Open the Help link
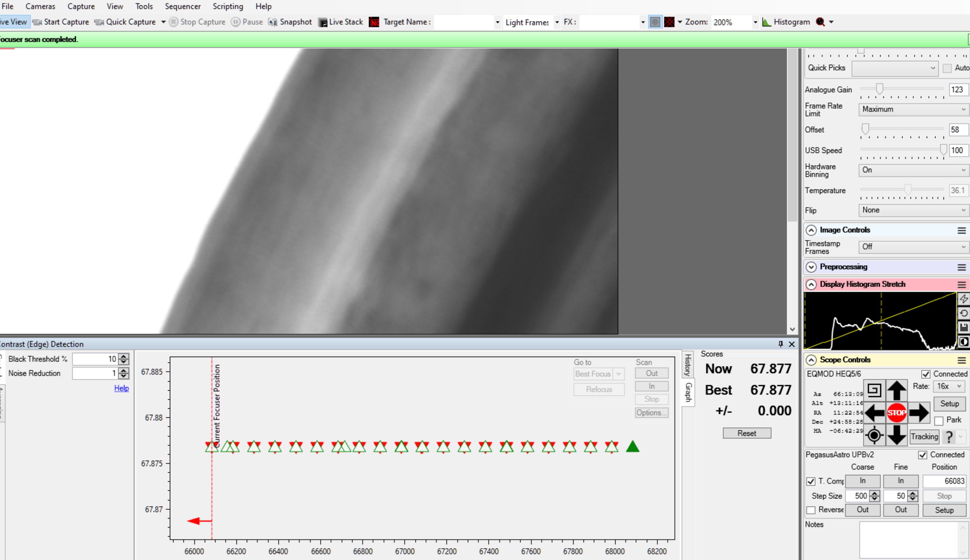This screenshot has width=970, height=560. tap(121, 388)
